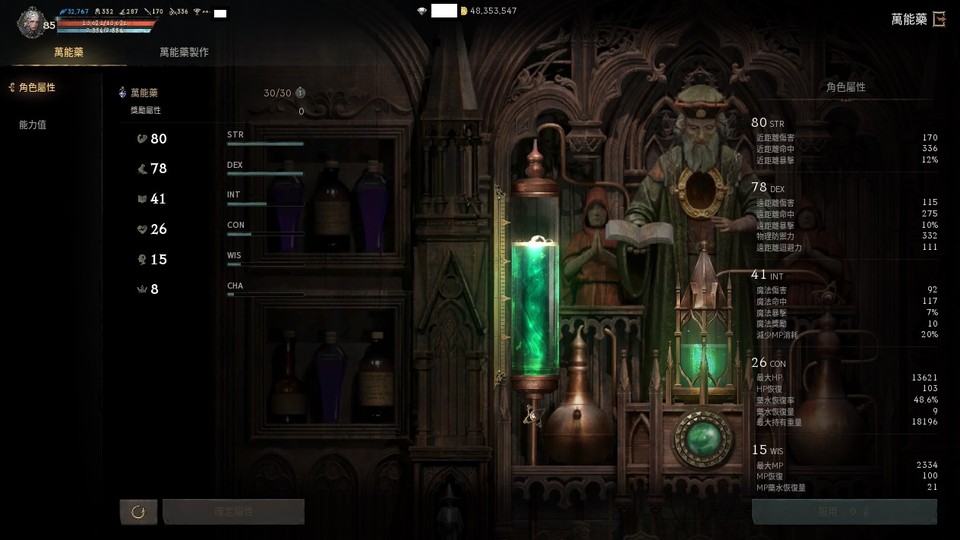The image size is (960, 540).
Task: Click the gold coin currency icon
Action: point(464,11)
